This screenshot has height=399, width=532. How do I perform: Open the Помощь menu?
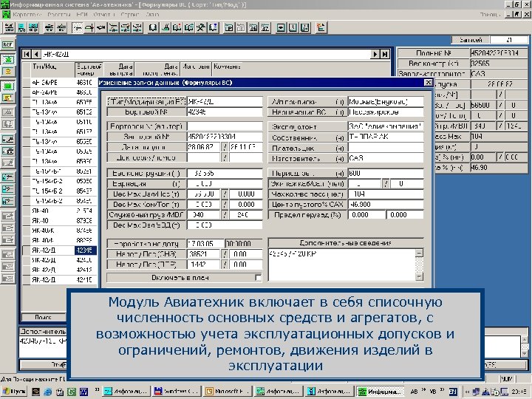[490, 15]
